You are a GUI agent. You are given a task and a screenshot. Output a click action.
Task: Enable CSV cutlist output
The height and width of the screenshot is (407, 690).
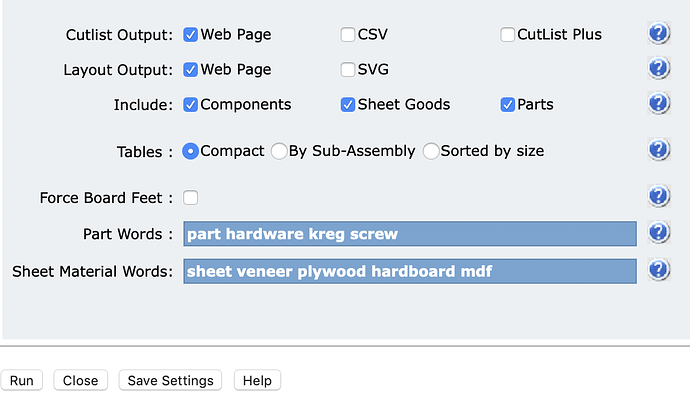[348, 34]
